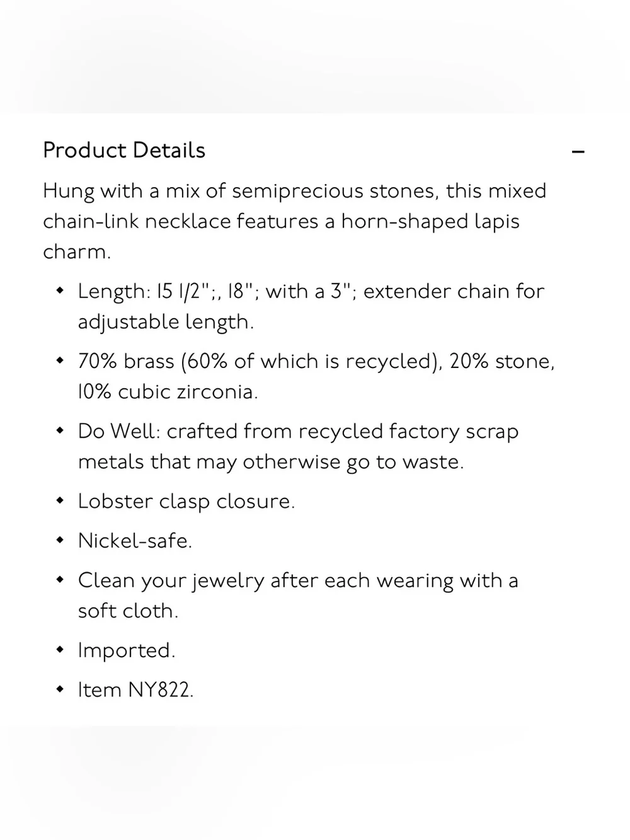This screenshot has height=840, width=630.
Task: Select the necklace description paragraph
Action: pos(295,221)
